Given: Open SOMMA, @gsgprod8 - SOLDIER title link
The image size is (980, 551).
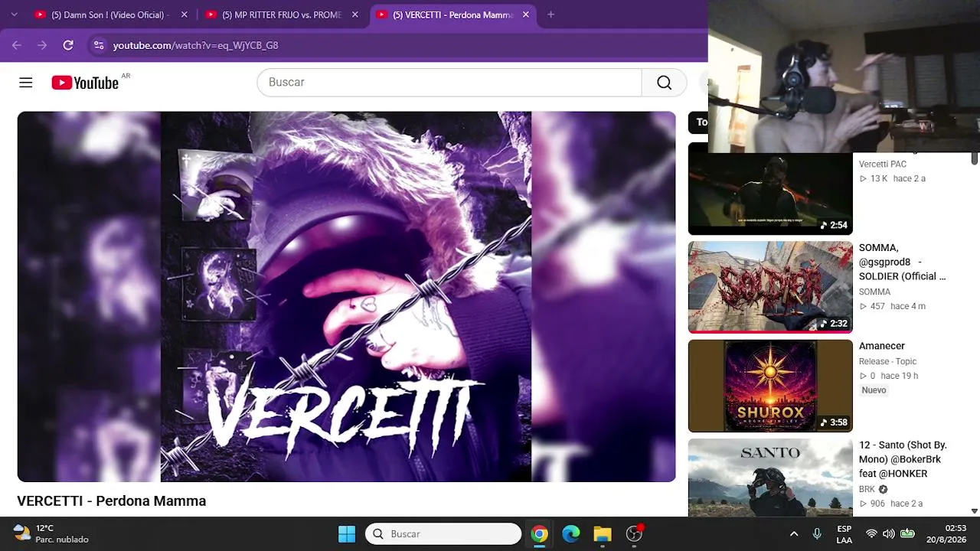Looking at the screenshot, I should point(902,262).
